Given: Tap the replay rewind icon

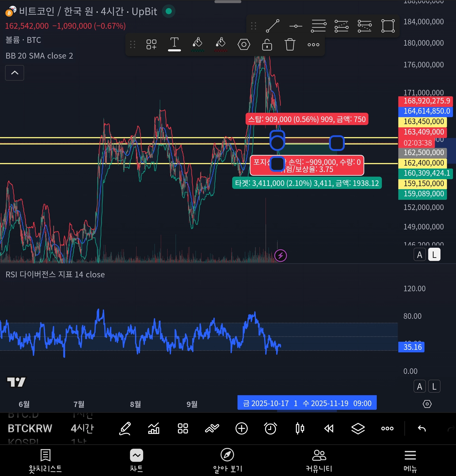Looking at the screenshot, I should [329, 428].
